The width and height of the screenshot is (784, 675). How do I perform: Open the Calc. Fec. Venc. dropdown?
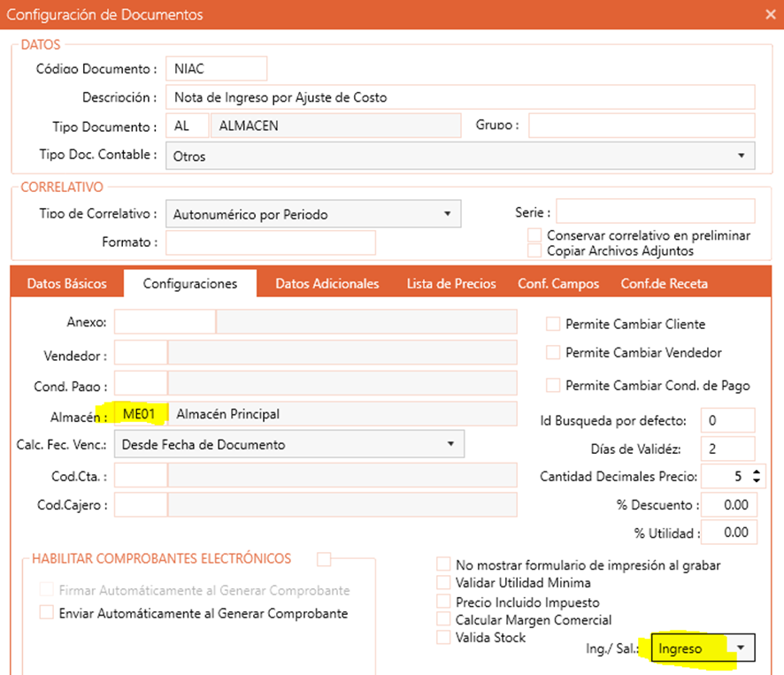click(450, 444)
